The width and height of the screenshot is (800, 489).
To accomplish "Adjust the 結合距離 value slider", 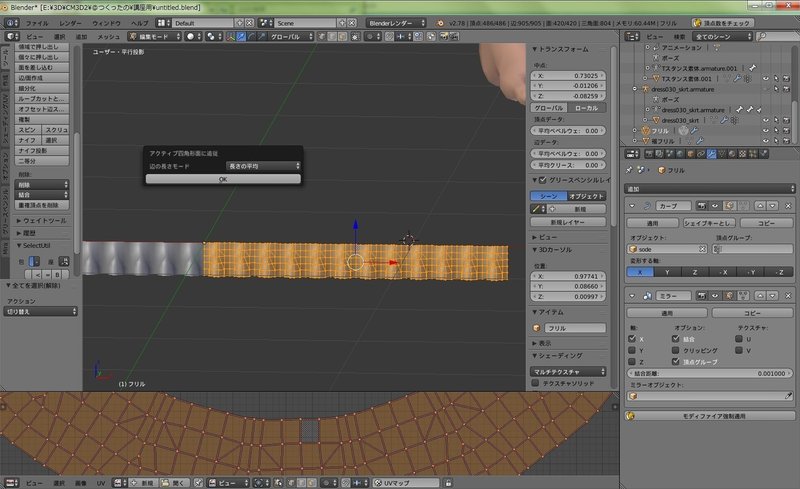I will click(x=709, y=373).
